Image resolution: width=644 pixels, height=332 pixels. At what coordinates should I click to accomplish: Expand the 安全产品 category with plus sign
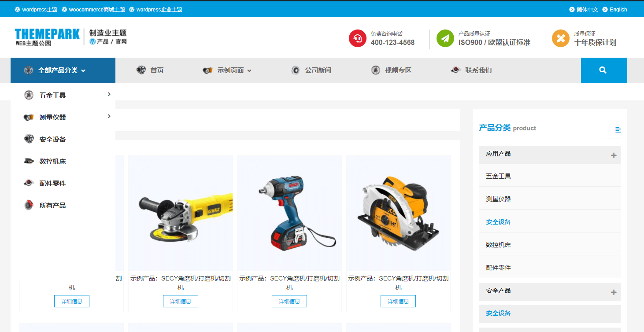coord(614,291)
